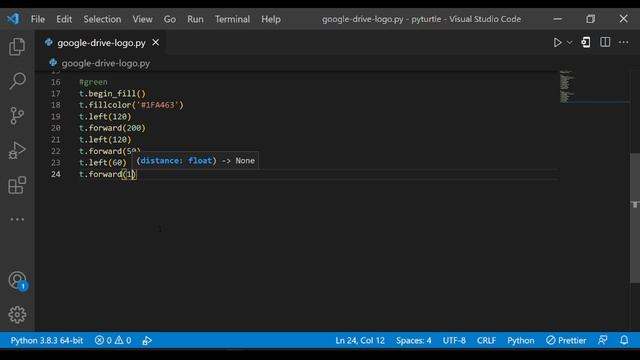The width and height of the screenshot is (640, 360).
Task: Restore down the VS Code window
Action: 591,19
